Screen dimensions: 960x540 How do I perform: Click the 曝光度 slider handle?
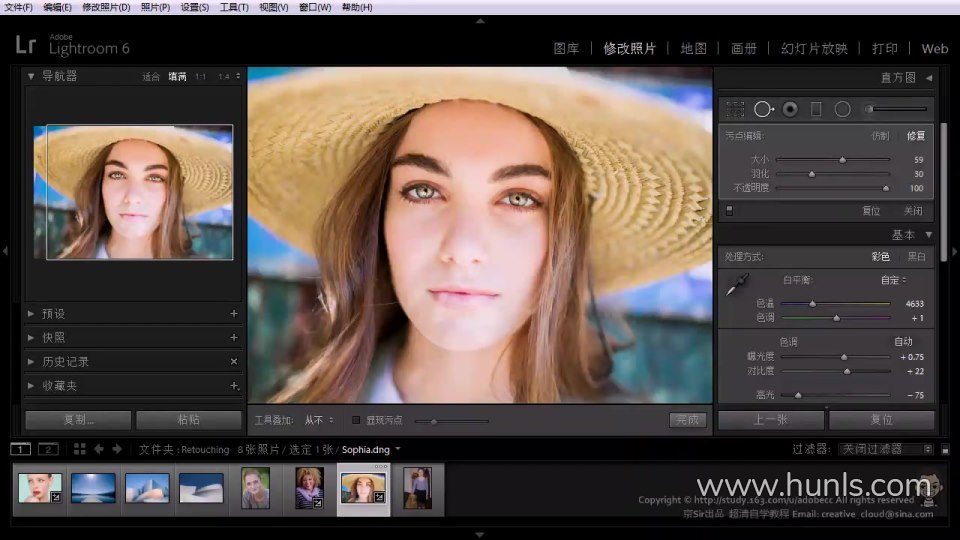point(844,357)
